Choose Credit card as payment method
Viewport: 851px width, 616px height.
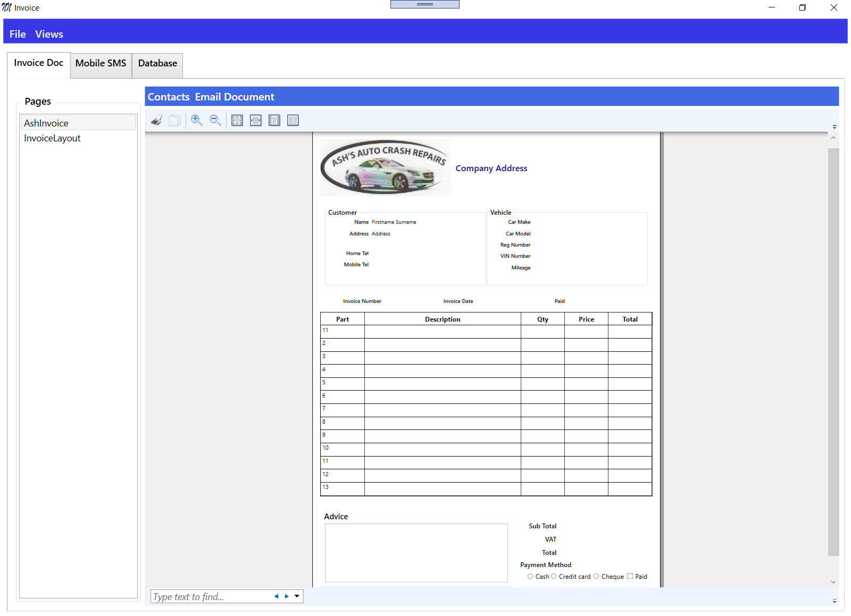tap(554, 576)
